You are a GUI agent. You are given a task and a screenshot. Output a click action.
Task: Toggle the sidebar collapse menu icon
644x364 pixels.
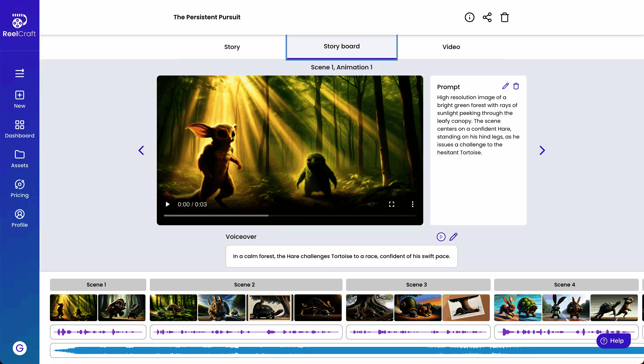tap(19, 73)
